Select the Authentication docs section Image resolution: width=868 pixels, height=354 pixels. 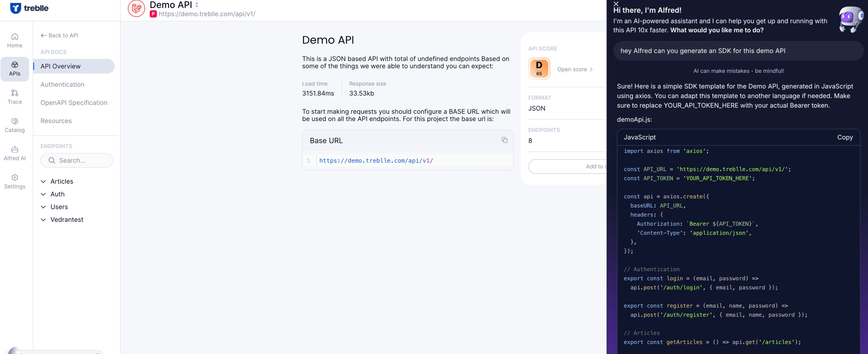pyautogui.click(x=62, y=84)
